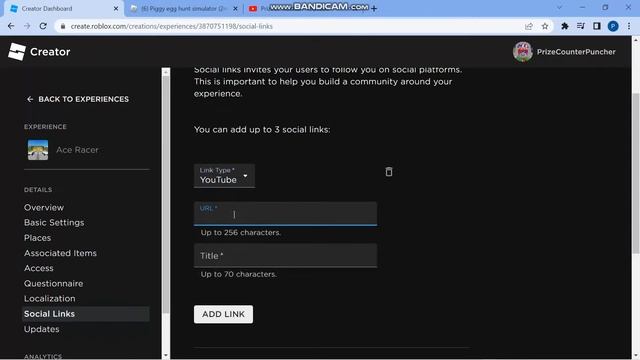Open Updates in the sidebar
The width and height of the screenshot is (640, 360).
(41, 329)
